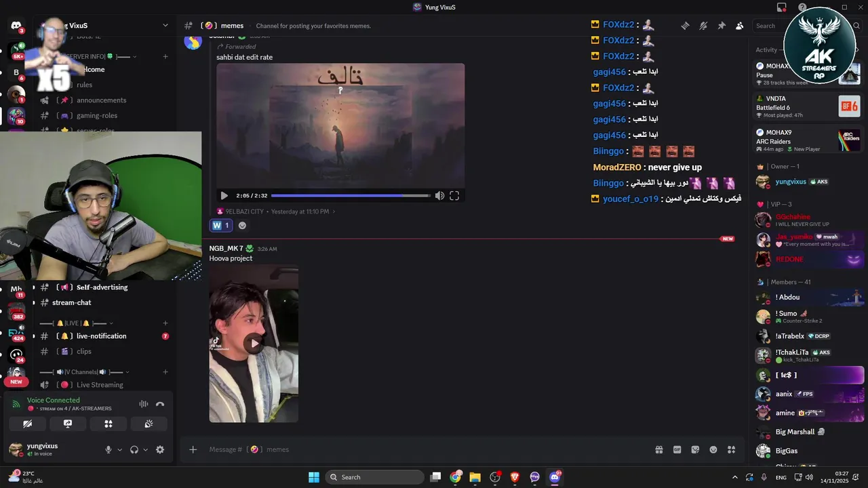Turn on camera in voice panel
Viewport: 868px width, 488px height.
click(27, 424)
